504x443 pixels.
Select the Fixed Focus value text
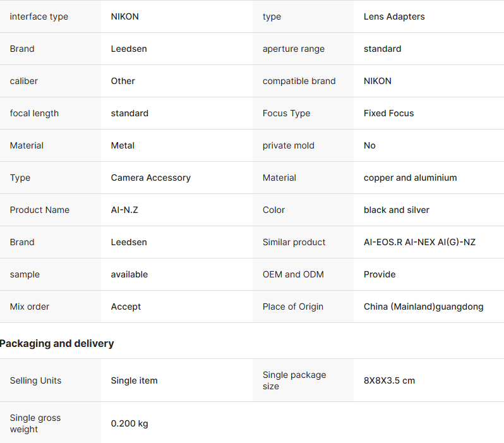pos(388,113)
